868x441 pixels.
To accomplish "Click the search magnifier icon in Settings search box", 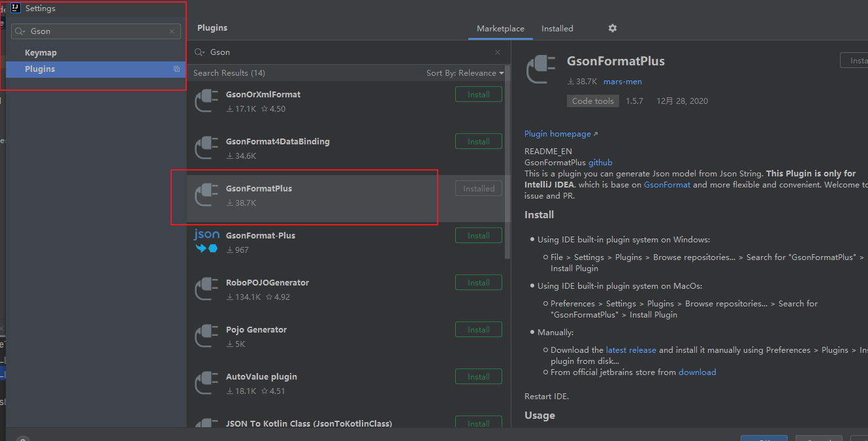I will point(20,31).
